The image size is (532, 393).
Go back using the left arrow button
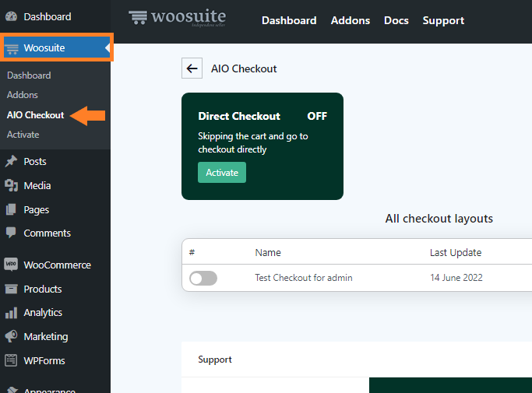point(192,68)
